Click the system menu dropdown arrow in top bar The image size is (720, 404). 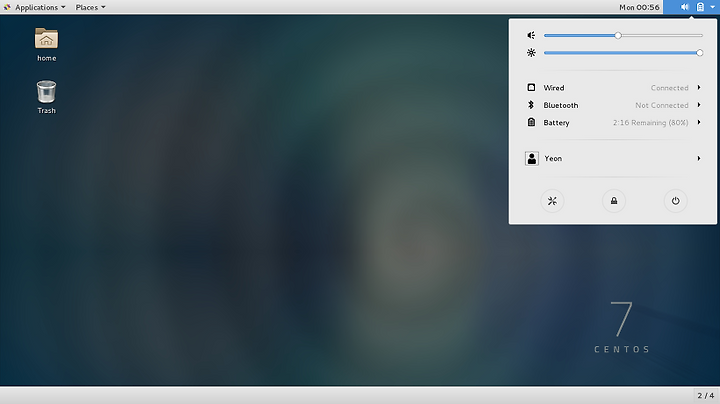point(712,7)
